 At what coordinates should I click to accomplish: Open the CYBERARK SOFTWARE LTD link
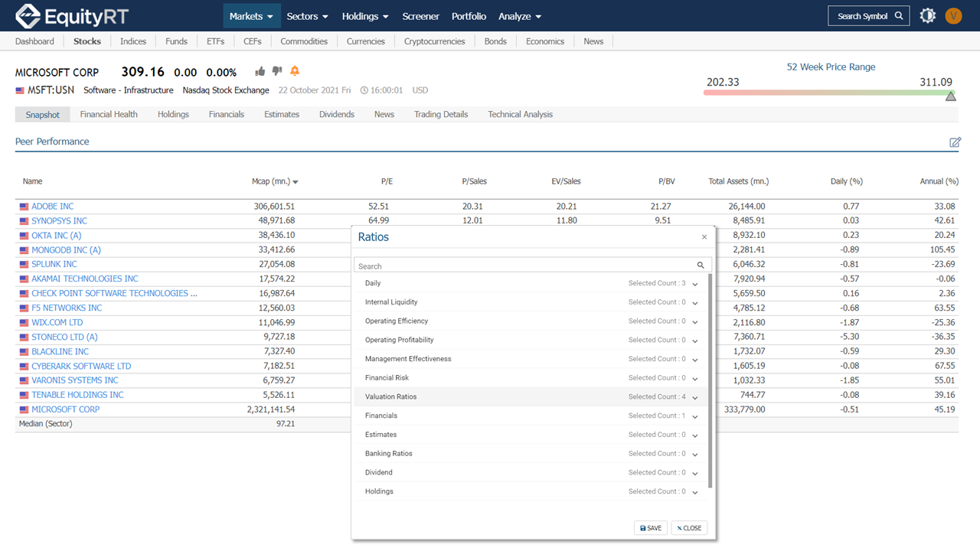(81, 366)
